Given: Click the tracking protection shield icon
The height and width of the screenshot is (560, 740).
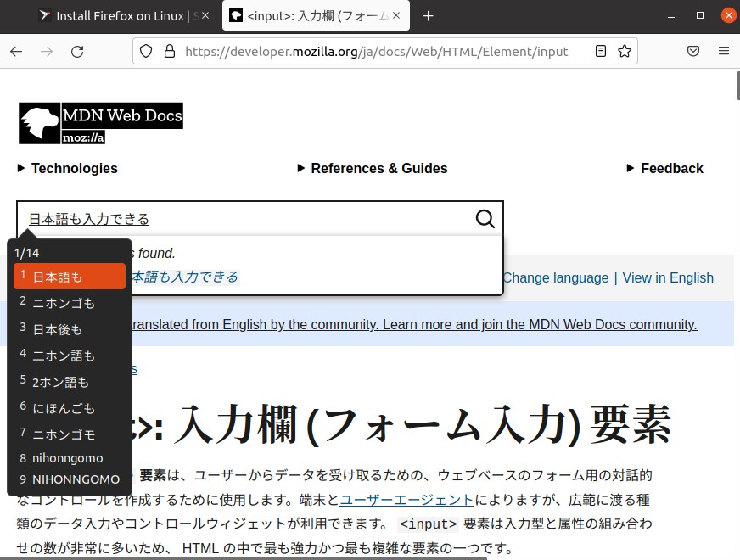Looking at the screenshot, I should tap(146, 51).
